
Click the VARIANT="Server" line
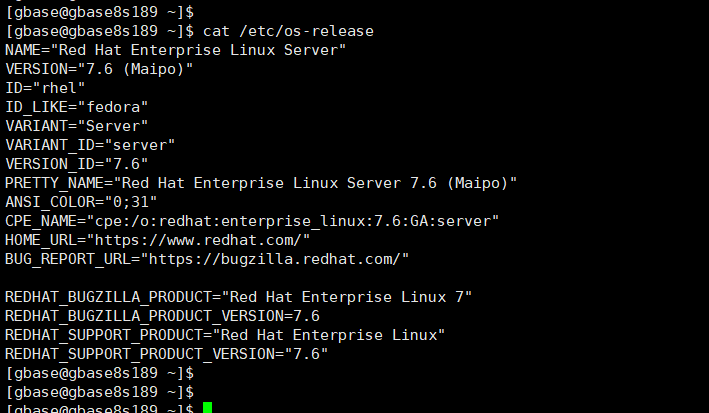tap(76, 126)
